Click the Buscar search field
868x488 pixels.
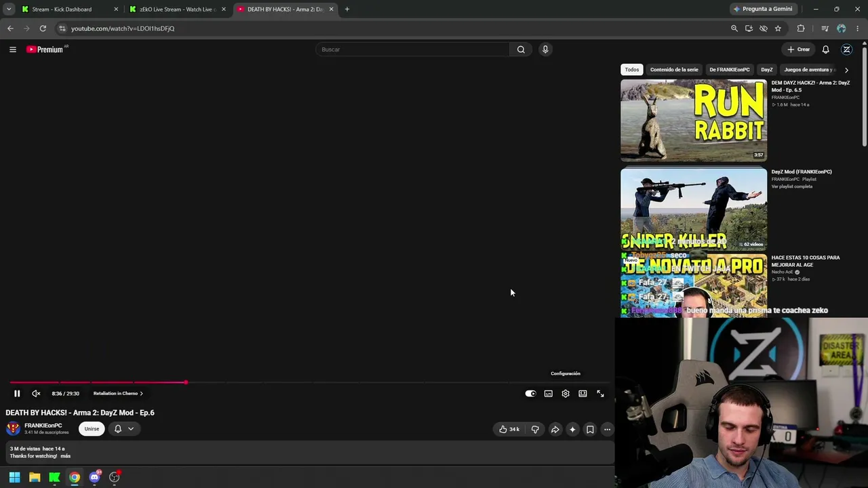click(x=412, y=49)
